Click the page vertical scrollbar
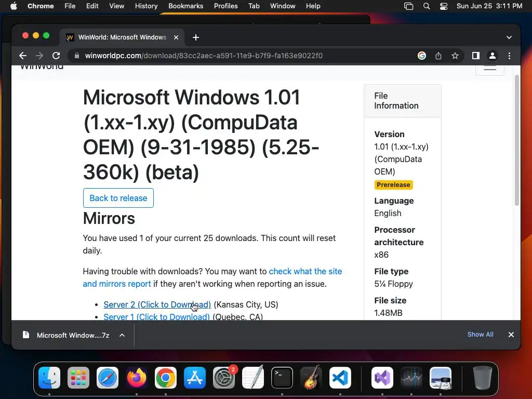The image size is (532, 399). coord(517,140)
